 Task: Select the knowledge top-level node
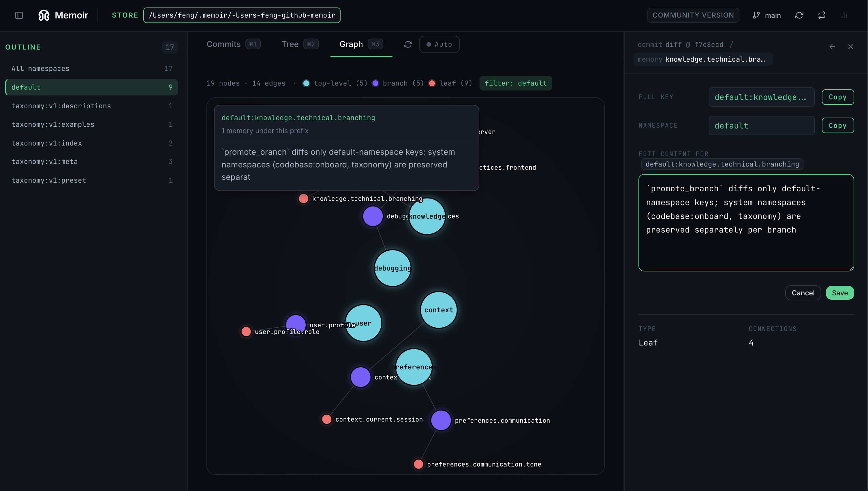[427, 216]
